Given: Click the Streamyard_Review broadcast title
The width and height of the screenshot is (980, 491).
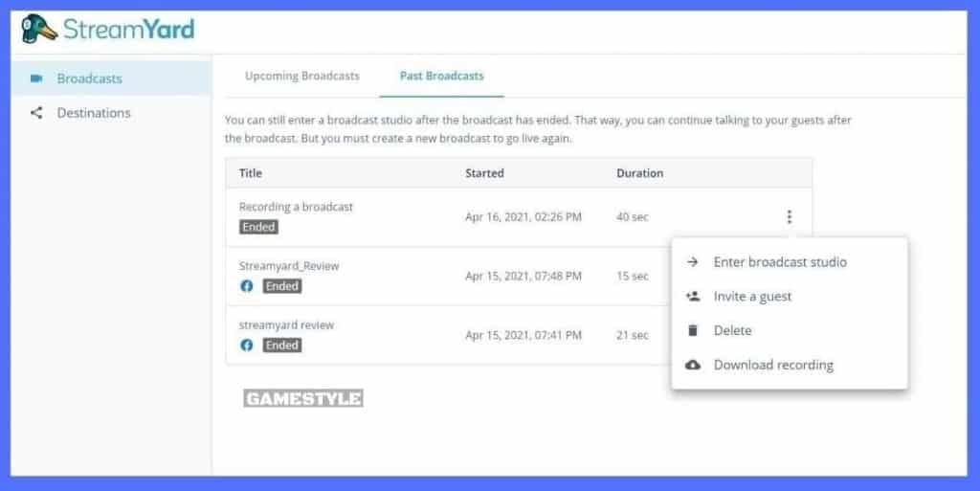Looking at the screenshot, I should (x=289, y=266).
